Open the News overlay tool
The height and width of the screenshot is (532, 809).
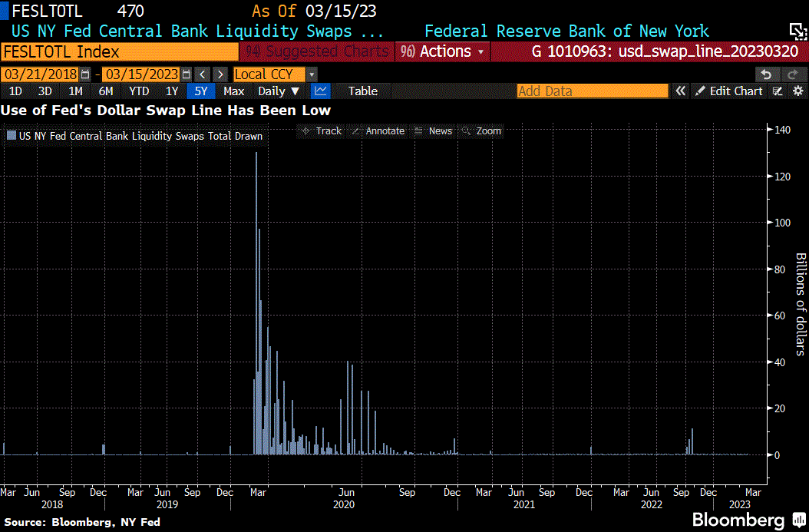(434, 131)
